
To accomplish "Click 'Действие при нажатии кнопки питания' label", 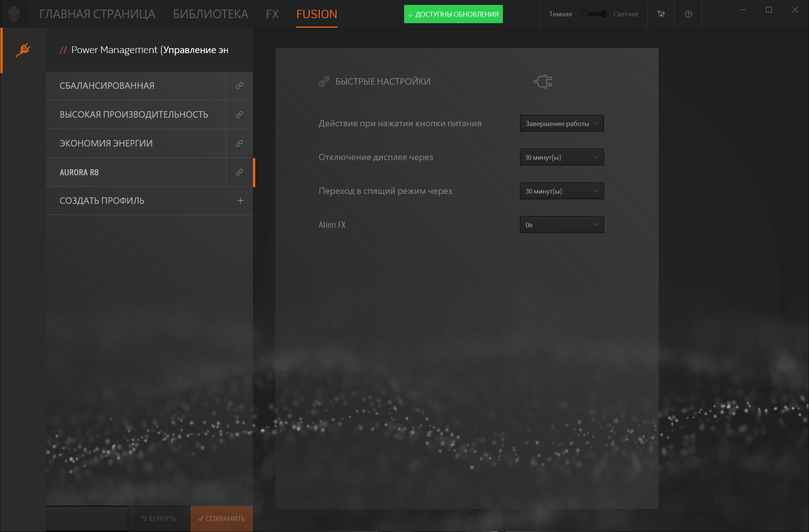I will tap(400, 123).
